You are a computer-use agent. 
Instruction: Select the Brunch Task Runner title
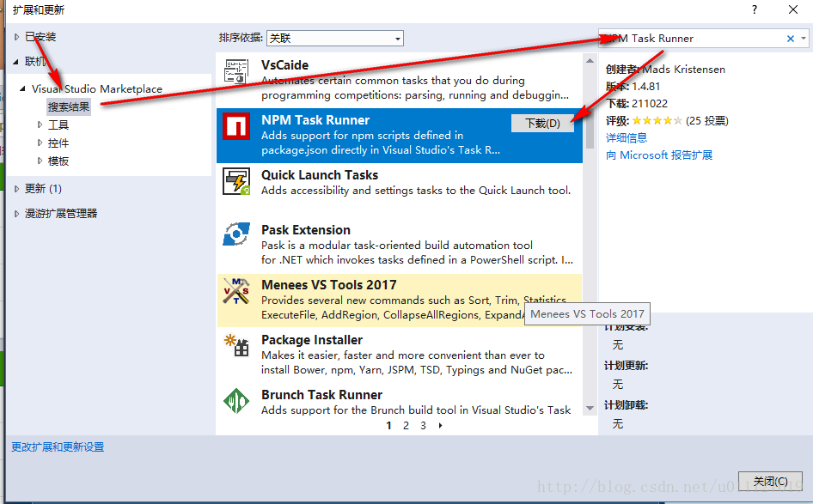321,395
